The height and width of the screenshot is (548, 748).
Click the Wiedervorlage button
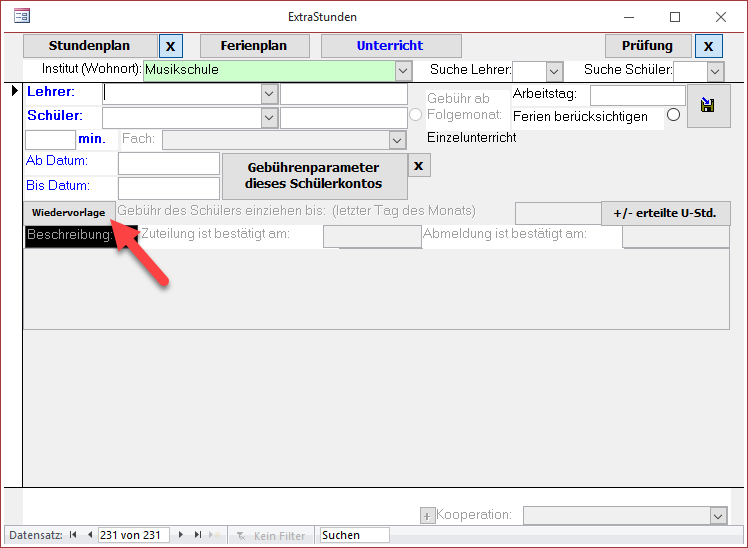pyautogui.click(x=69, y=213)
